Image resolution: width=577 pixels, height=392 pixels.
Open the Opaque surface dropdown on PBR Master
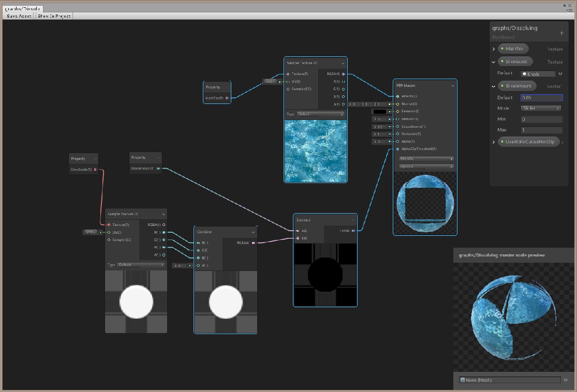point(425,167)
